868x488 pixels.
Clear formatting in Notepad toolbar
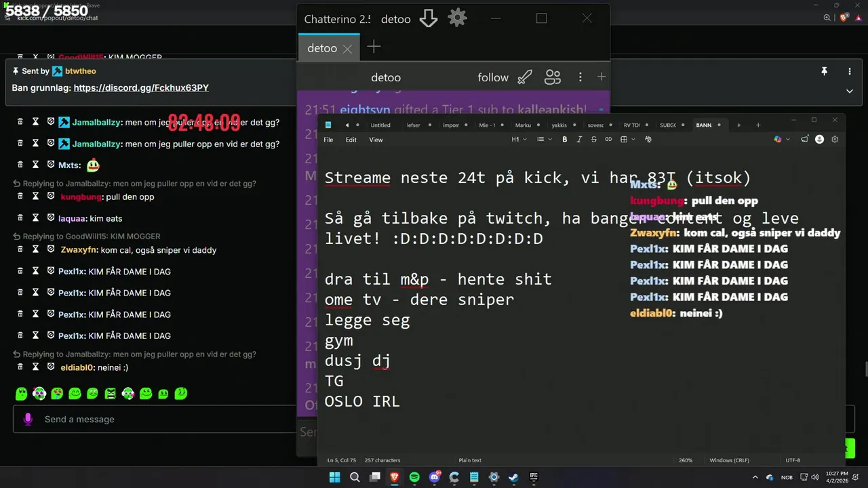pos(648,140)
